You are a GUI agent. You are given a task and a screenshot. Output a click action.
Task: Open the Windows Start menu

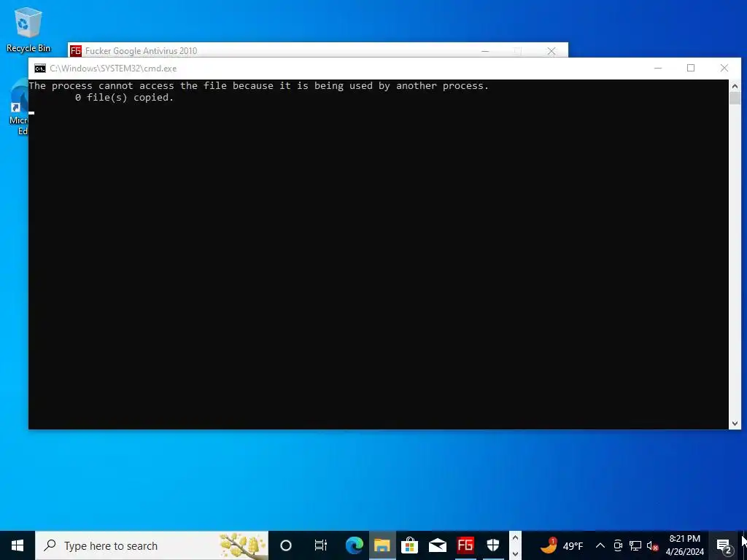[x=18, y=545]
